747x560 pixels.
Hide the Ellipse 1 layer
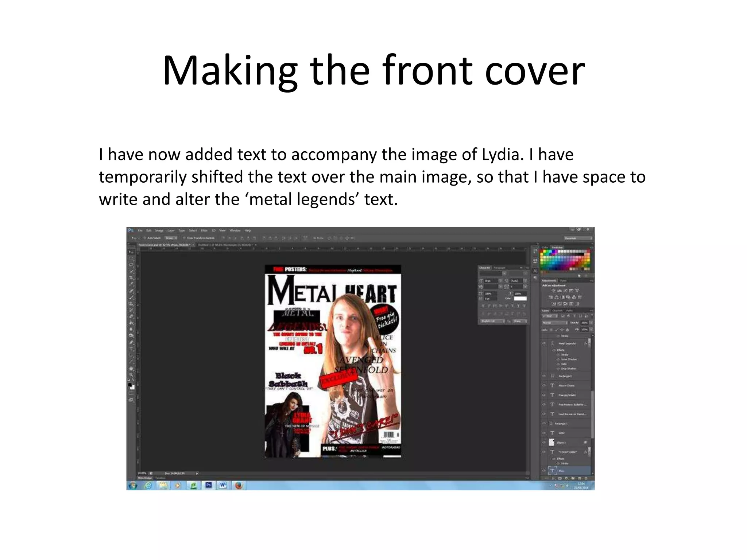[544, 443]
